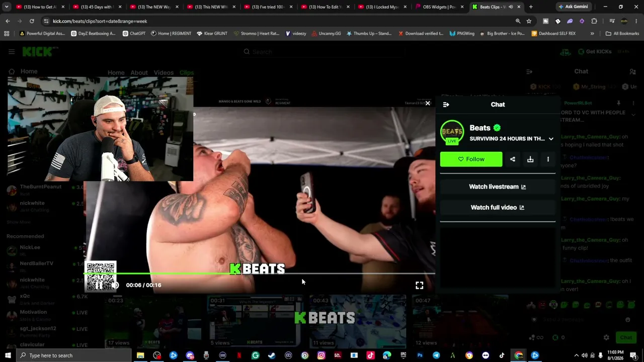Open the Klear GRUNT bookmark
The width and height of the screenshot is (644, 362).
pos(212,34)
